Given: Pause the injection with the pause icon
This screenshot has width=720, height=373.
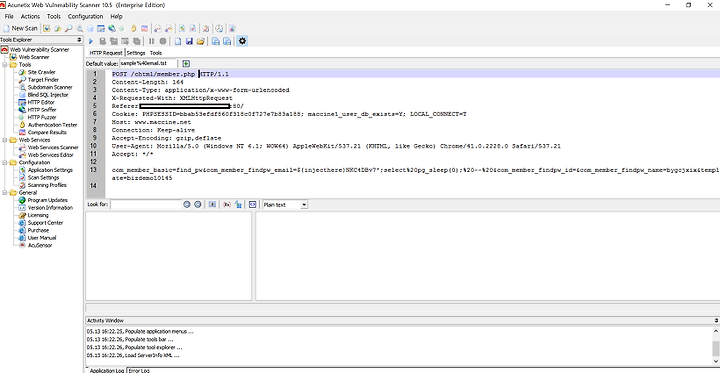Looking at the screenshot, I should tap(151, 41).
